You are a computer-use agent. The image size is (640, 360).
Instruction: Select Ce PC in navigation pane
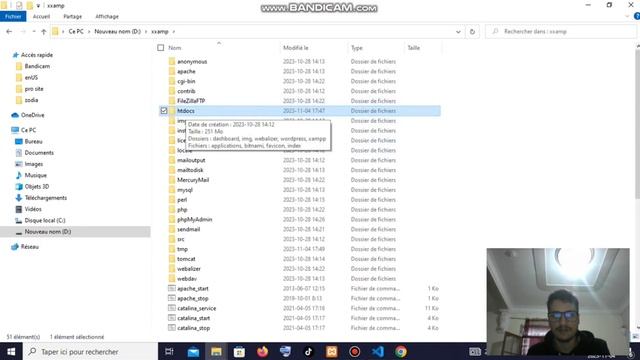click(x=28, y=130)
